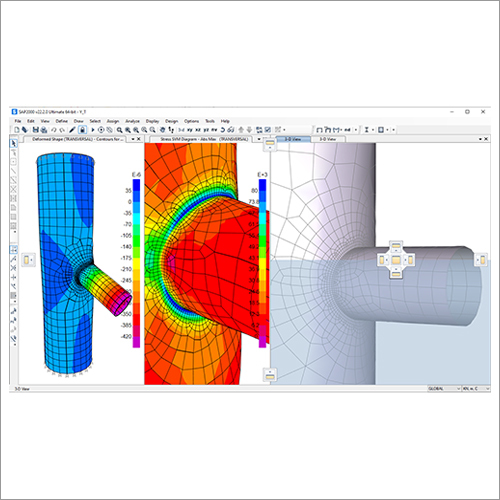Click the Pan hand tool icon
This screenshot has width=500, height=500.
click(162, 130)
